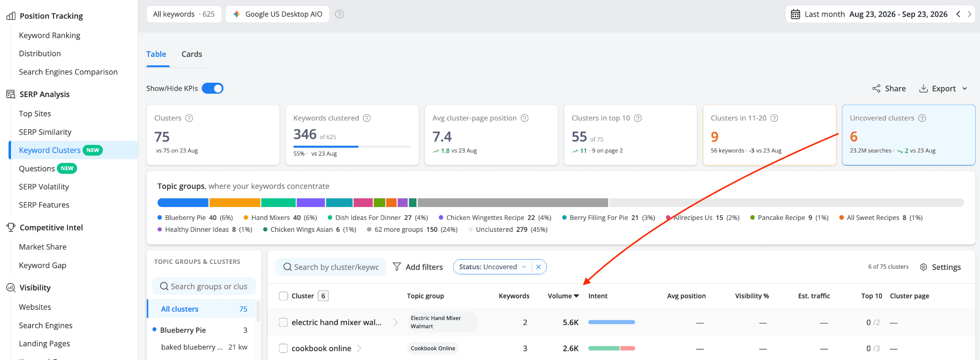Select the electric hand mixer row checkbox
This screenshot has height=360, width=980.
[x=283, y=322]
